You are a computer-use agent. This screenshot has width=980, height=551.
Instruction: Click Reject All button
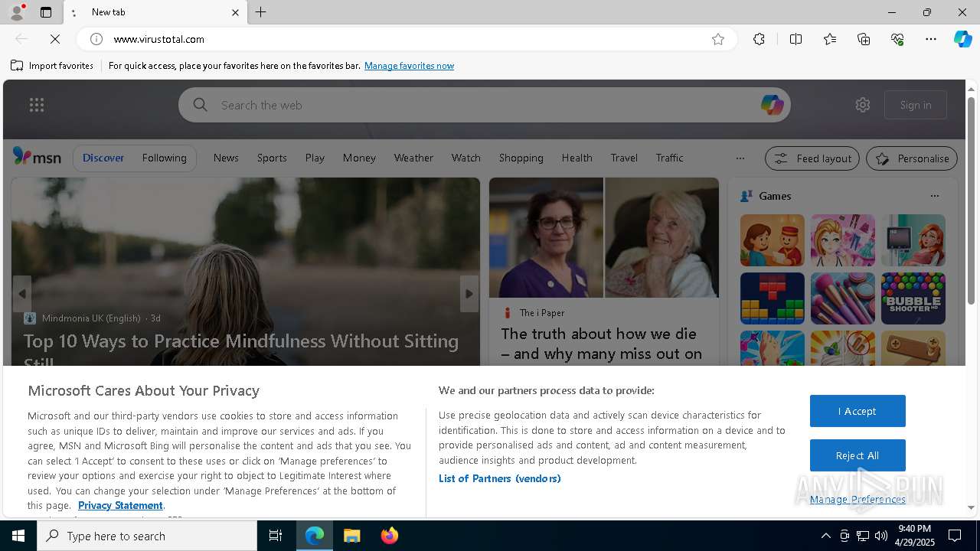coord(857,455)
